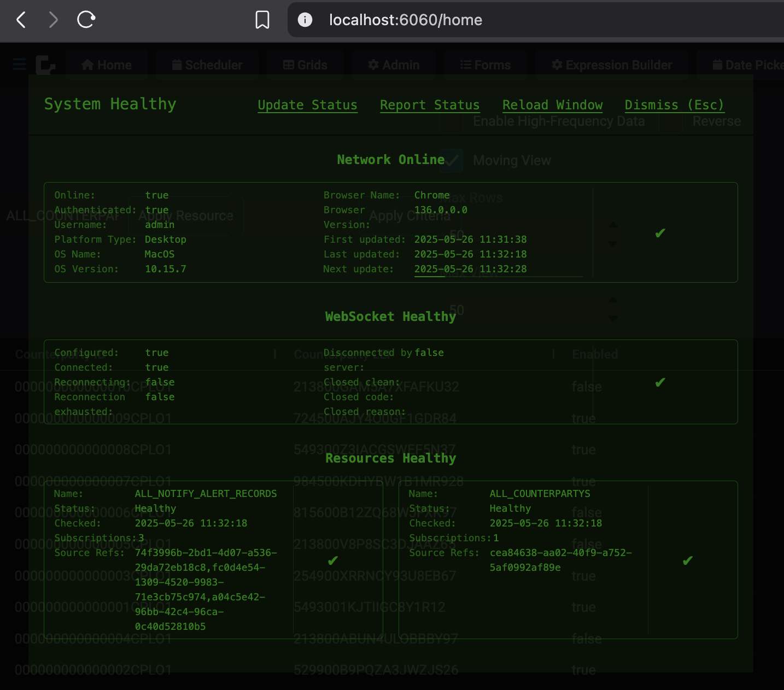Click source ref cea84638-aa02-40f9-a752

(561, 553)
